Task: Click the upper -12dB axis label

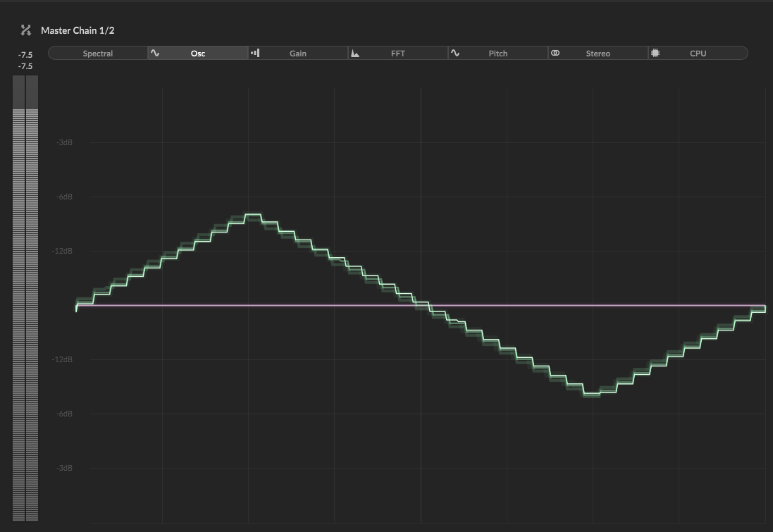Action: pyautogui.click(x=63, y=252)
